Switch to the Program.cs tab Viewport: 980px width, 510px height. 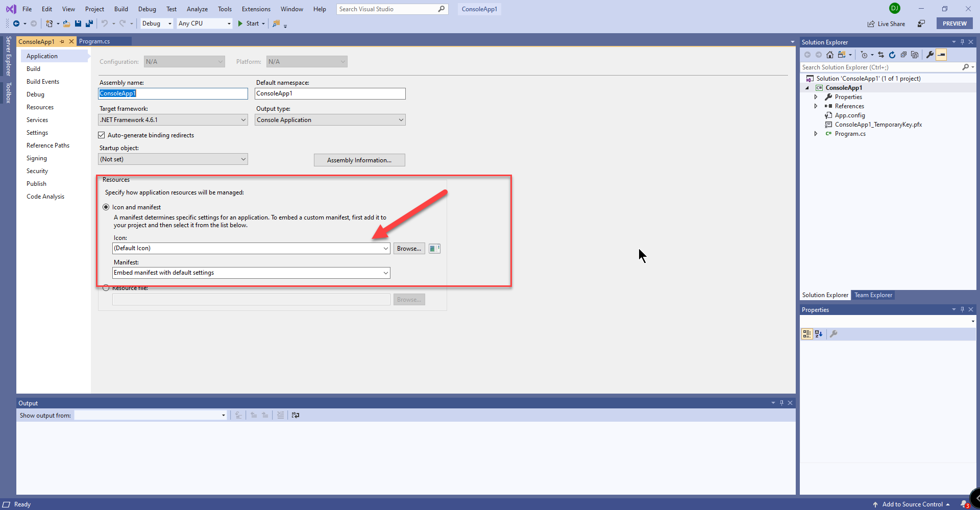pyautogui.click(x=94, y=41)
